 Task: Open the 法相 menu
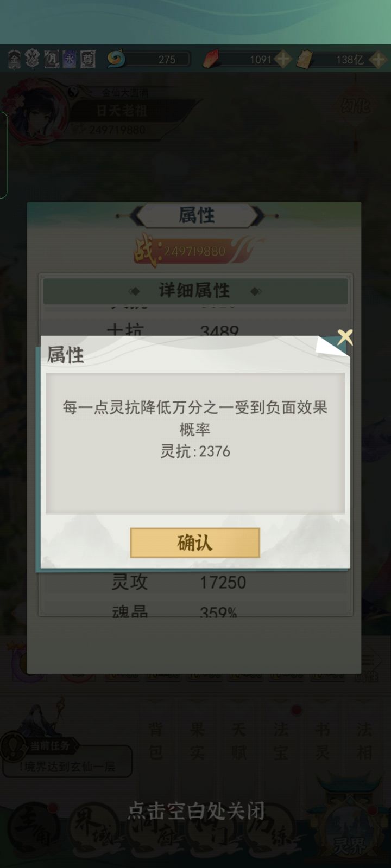(x=364, y=741)
